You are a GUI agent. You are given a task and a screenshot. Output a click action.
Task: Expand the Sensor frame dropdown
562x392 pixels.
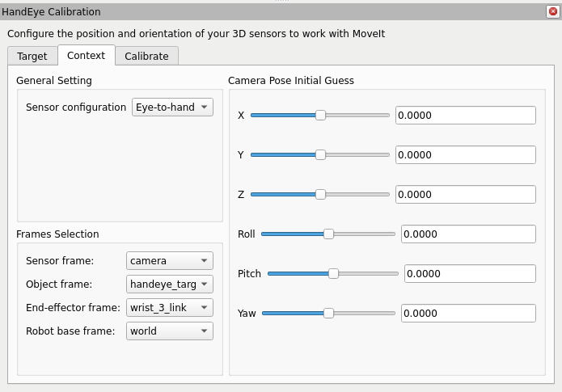(170, 260)
